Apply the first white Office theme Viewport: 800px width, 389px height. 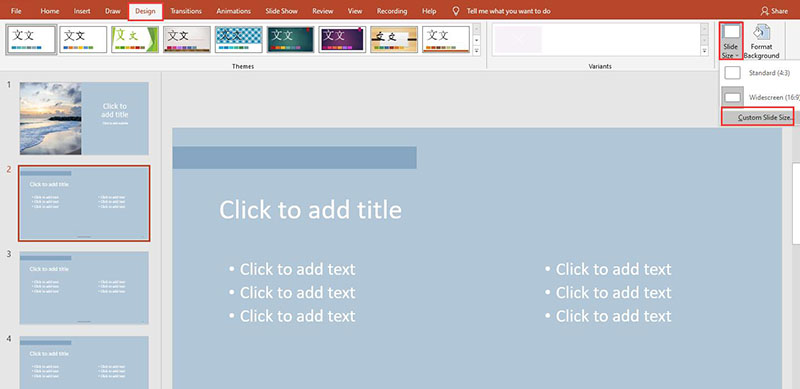[32, 39]
